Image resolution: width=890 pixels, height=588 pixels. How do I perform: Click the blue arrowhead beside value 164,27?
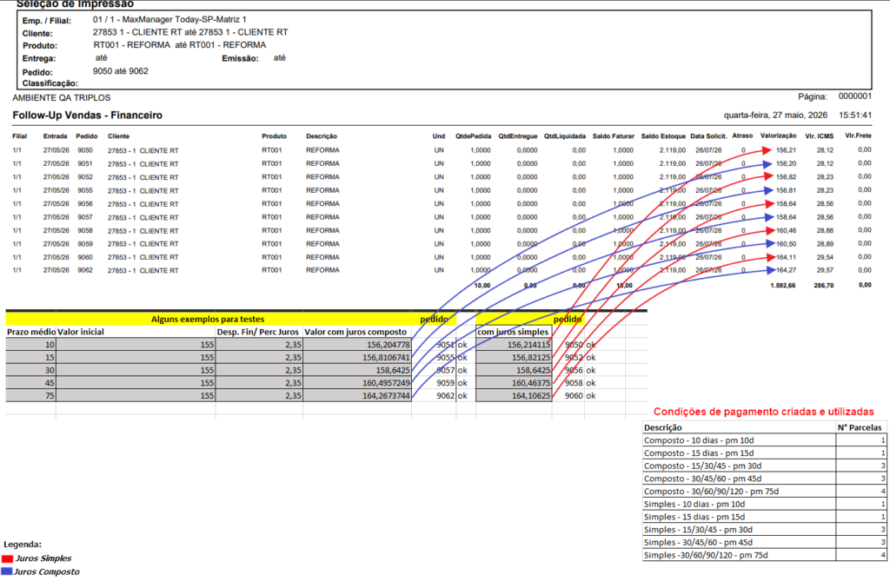pos(771,270)
